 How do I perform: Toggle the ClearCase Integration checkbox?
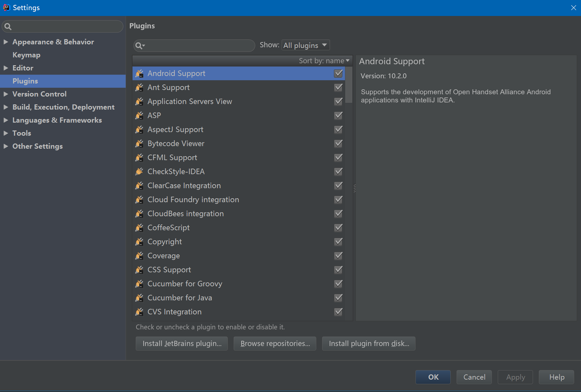(338, 186)
